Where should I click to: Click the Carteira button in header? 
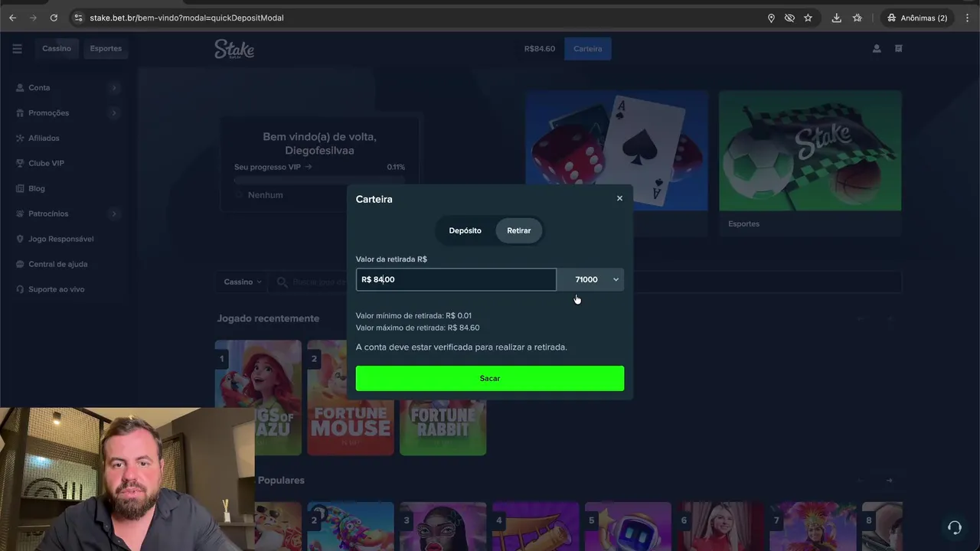coord(588,49)
